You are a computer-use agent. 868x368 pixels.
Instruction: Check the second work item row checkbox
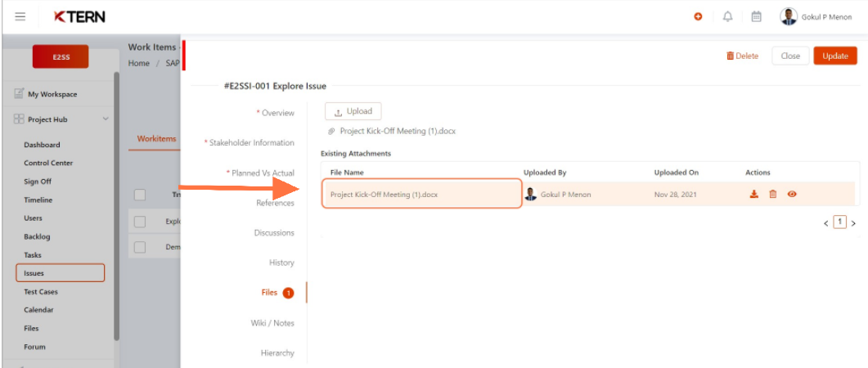coord(140,247)
